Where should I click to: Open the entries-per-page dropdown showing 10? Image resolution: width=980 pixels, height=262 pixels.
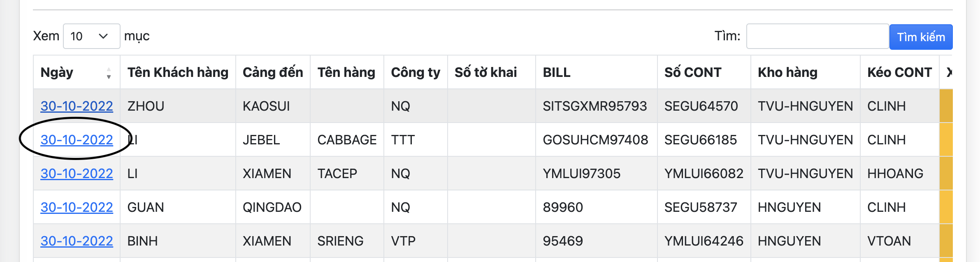click(91, 36)
